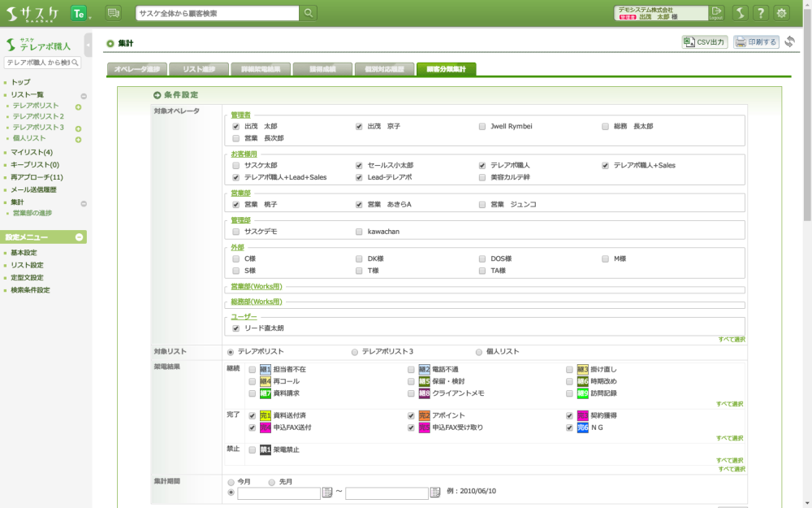Viewport: 812px width, 508px height.
Task: Collapse the 設定メニュー panel
Action: point(79,237)
